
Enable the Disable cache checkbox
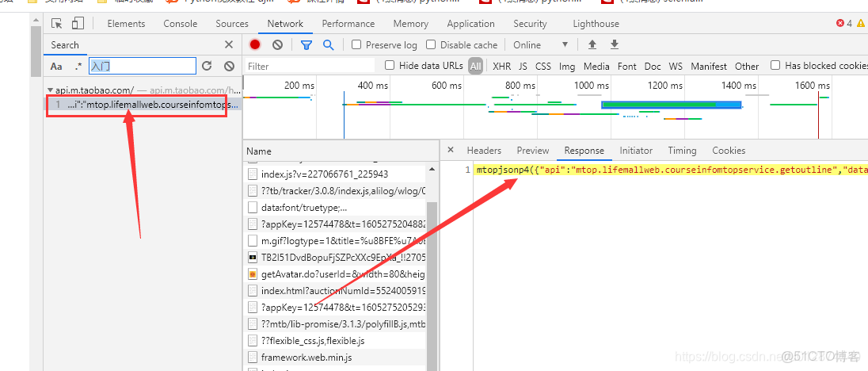[432, 45]
